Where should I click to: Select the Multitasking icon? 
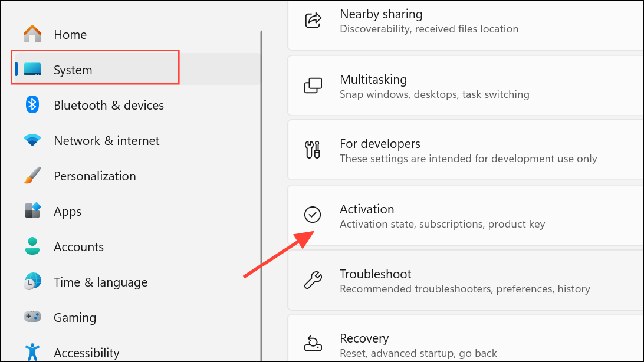(x=313, y=85)
